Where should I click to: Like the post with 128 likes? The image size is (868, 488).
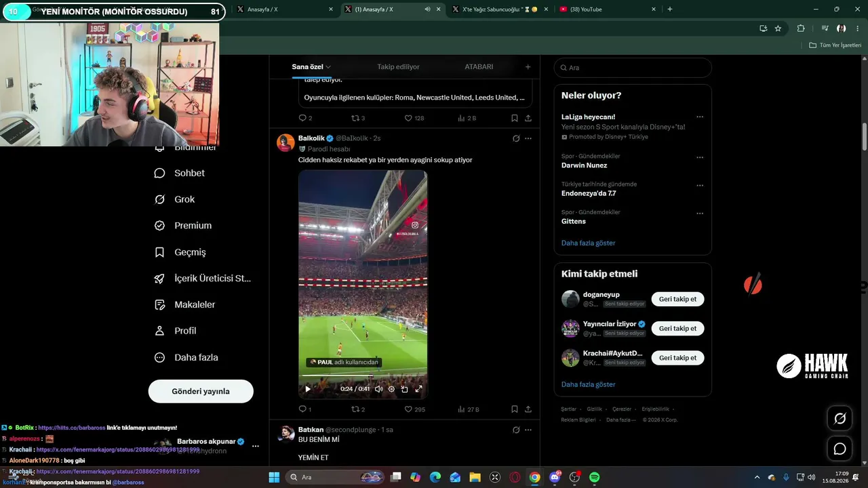(414, 118)
